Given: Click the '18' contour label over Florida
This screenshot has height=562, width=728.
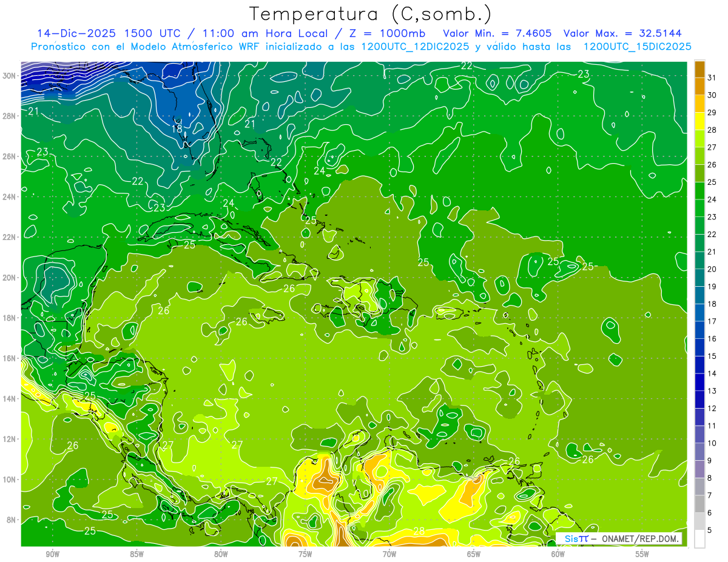Looking at the screenshot, I should pyautogui.click(x=177, y=129).
